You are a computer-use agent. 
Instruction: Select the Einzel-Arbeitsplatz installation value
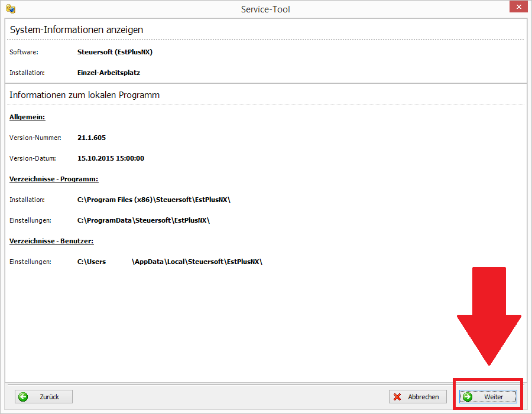[x=109, y=73]
